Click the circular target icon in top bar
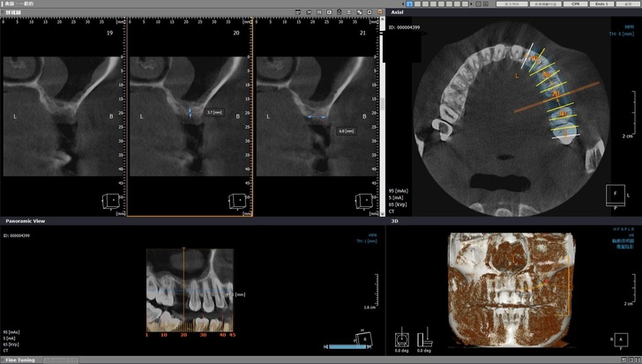Screen dimensions: 642x364 point(478,4)
